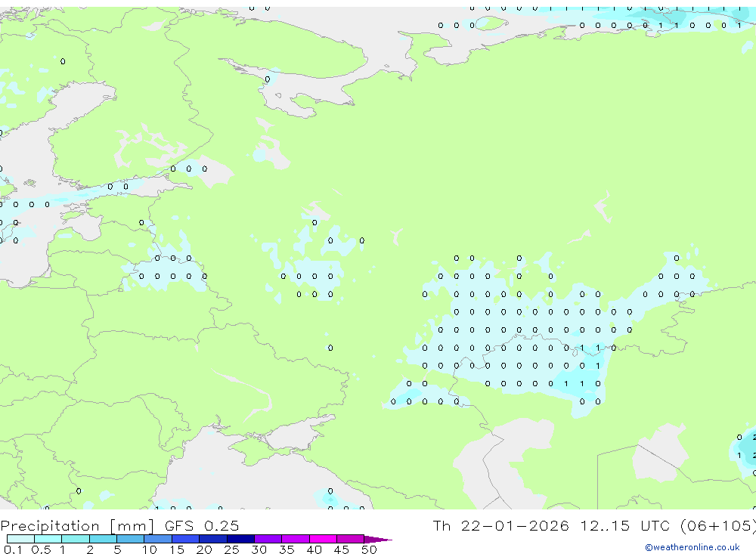The image size is (756, 554).
Task: Click the 15–20 mm legend color segment
Action: [185, 539]
